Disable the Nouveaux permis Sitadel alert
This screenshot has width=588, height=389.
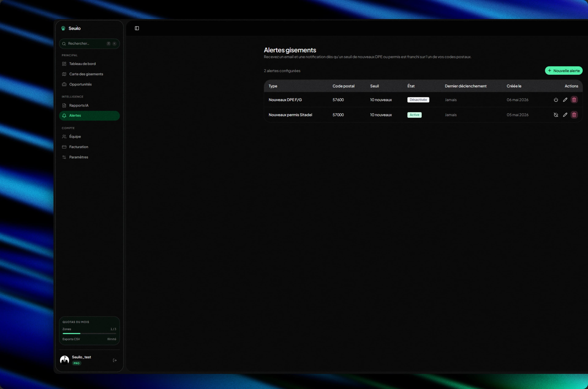click(556, 115)
